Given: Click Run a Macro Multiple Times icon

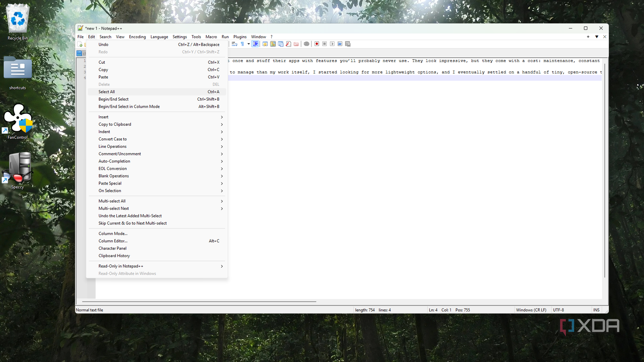Looking at the screenshot, I should click(x=340, y=44).
